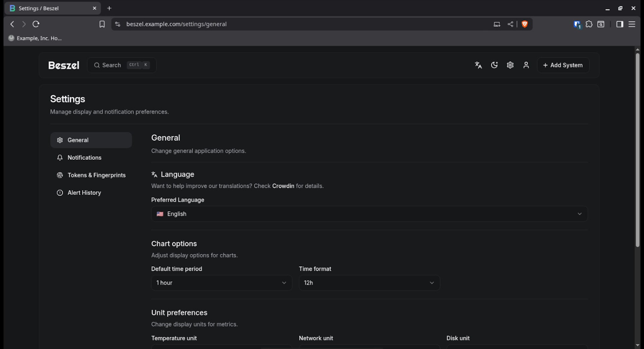The width and height of the screenshot is (644, 349).
Task: Click the Brave Shields lion icon
Action: click(x=525, y=24)
